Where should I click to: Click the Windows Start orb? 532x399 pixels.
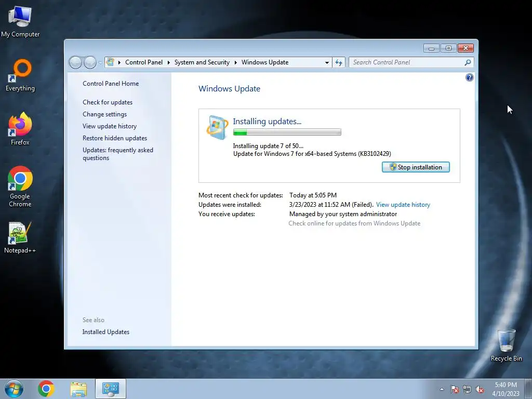click(x=14, y=389)
